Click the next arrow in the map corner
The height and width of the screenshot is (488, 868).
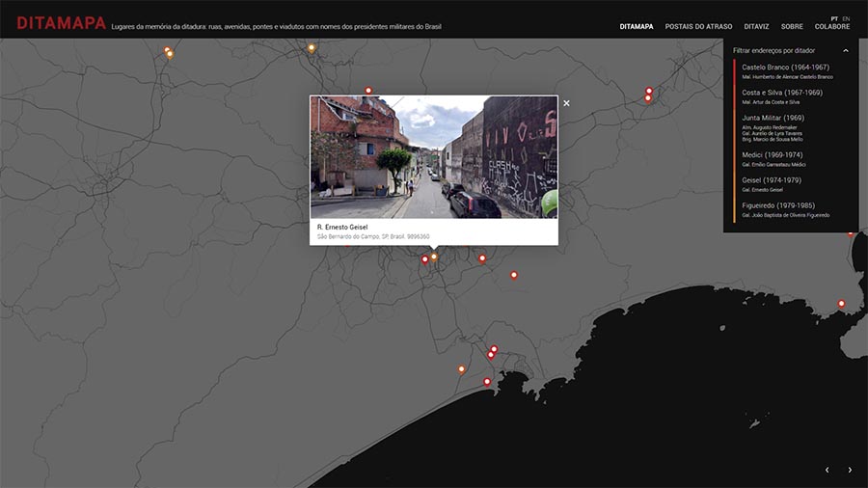click(850, 470)
